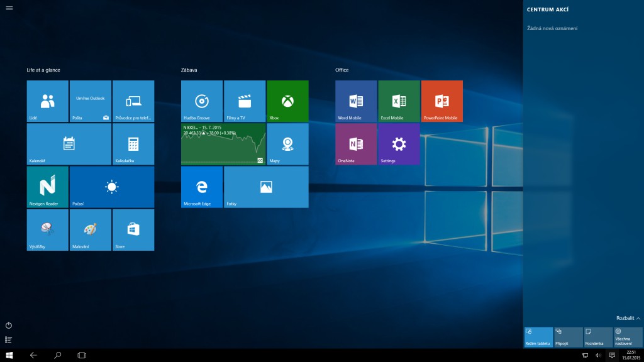Screen dimensions: 644x362
Task: Open taskbar Search magnifier
Action: click(x=57, y=356)
